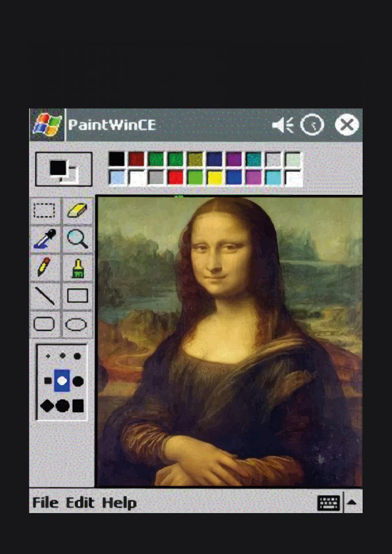Select the small round brush tip in top row
Image resolution: width=392 pixels, height=554 pixels.
pyautogui.click(x=77, y=356)
